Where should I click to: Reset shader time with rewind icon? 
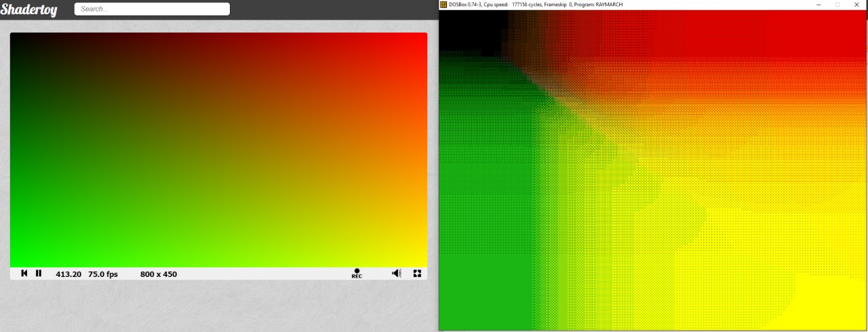(x=24, y=274)
